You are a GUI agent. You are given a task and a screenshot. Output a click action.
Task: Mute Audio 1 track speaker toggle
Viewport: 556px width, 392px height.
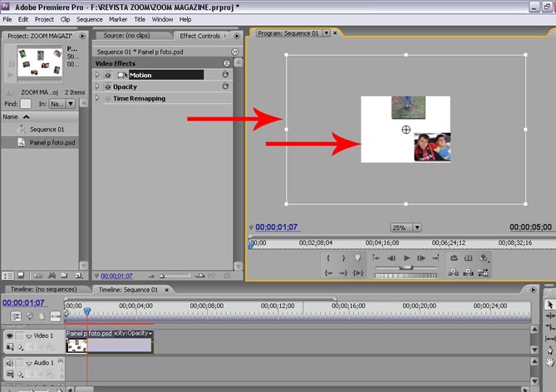[10, 363]
